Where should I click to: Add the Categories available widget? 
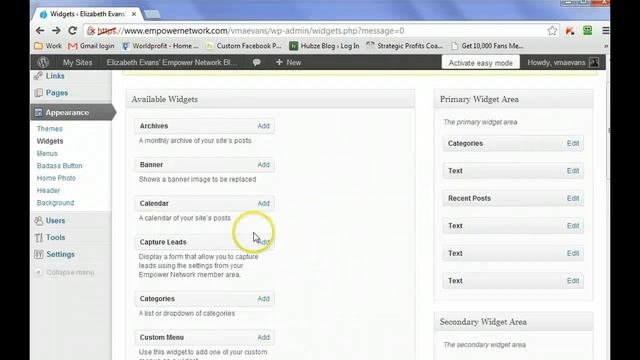tap(263, 298)
